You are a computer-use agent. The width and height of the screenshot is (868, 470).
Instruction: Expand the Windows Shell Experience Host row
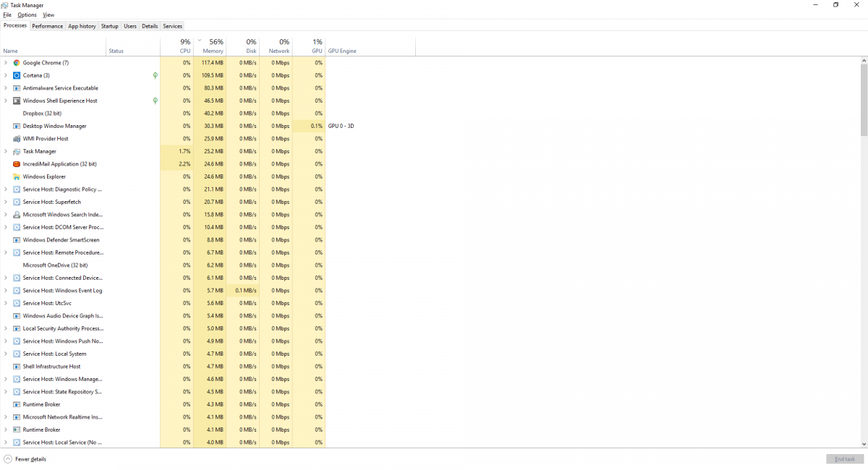pyautogui.click(x=6, y=101)
